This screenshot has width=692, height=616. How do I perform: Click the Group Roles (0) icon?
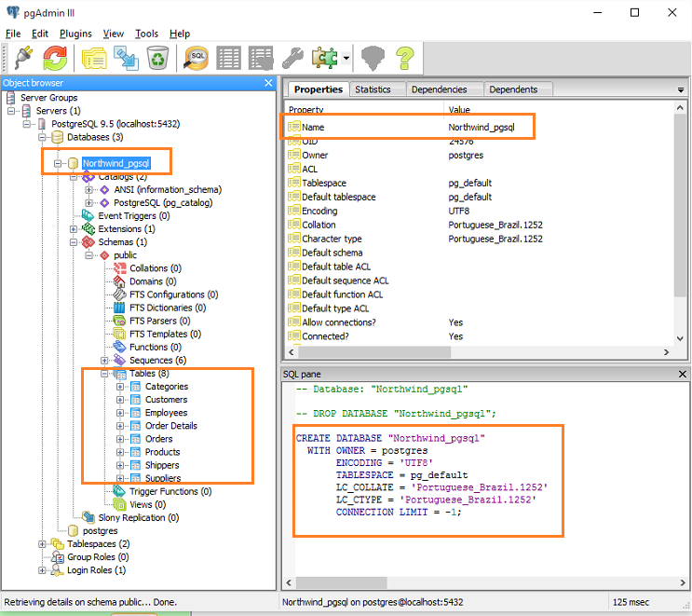[58, 557]
